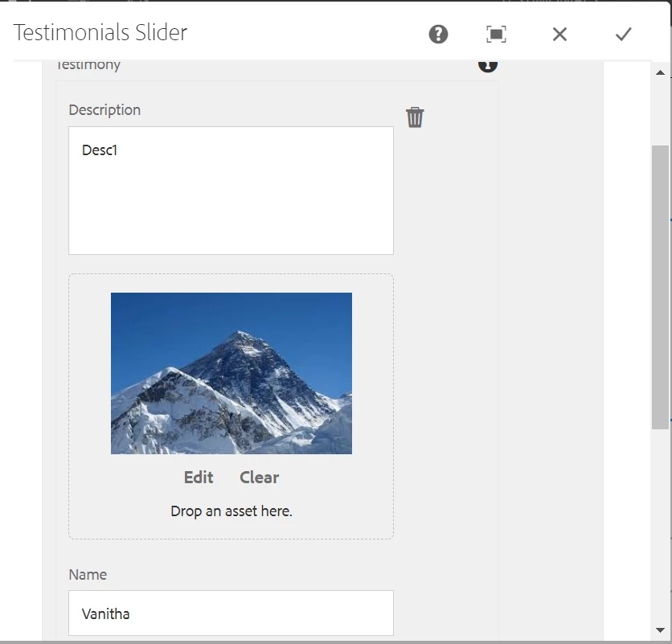Viewport: 672px width, 644px height.
Task: Confirm changes with the checkmark icon
Action: [x=623, y=34]
